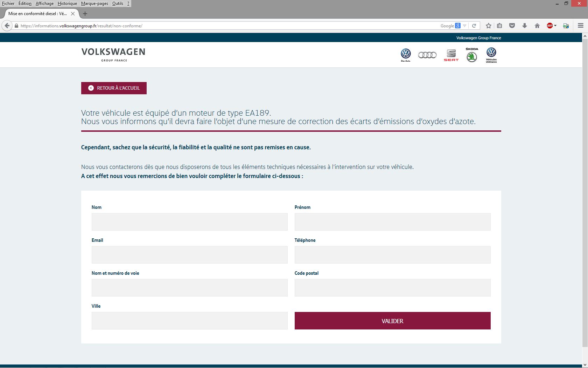588x368 pixels.
Task: Click the Email input field
Action: pyautogui.click(x=189, y=255)
